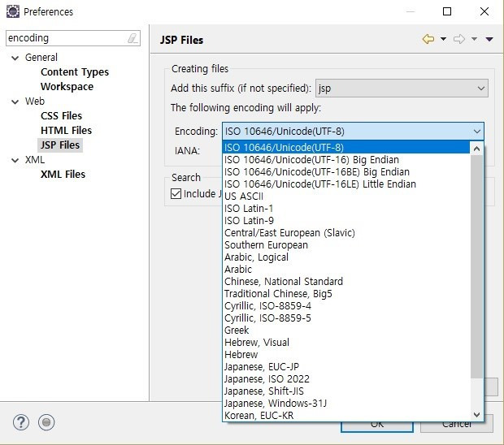The image size is (504, 445).
Task: Choose UTF-16 Big Endian encoding
Action: (346, 160)
